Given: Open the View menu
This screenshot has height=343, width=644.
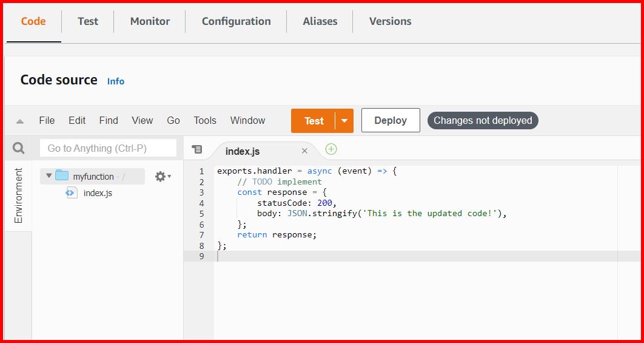Looking at the screenshot, I should (x=142, y=120).
